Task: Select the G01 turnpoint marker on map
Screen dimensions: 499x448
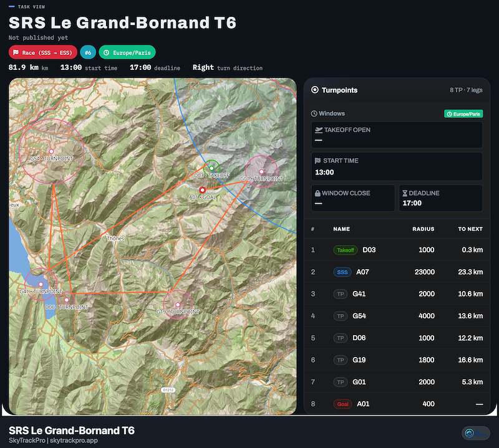Action: [261, 171]
